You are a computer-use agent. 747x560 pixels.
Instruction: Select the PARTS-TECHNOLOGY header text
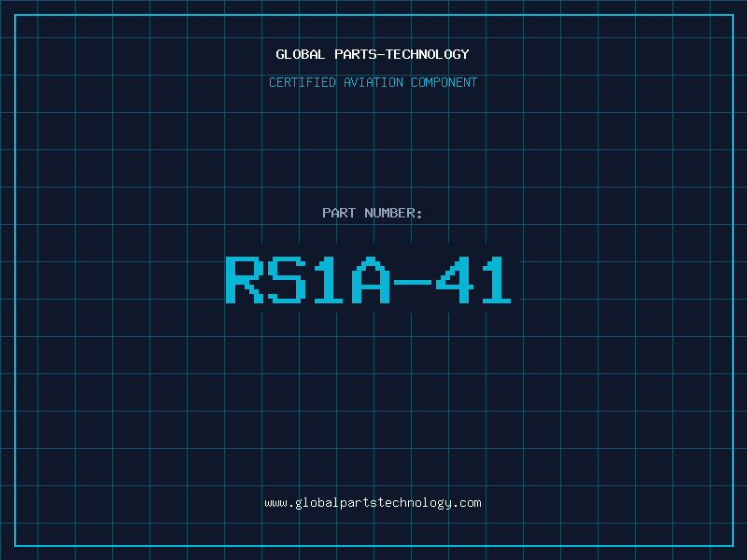tap(402, 54)
